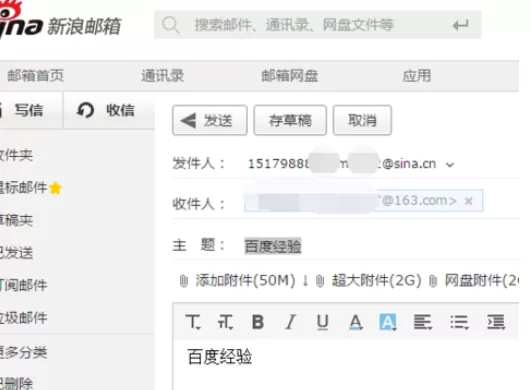Remove the 163.com recipient with x
Viewport: 531px width, 390px height.
click(469, 201)
